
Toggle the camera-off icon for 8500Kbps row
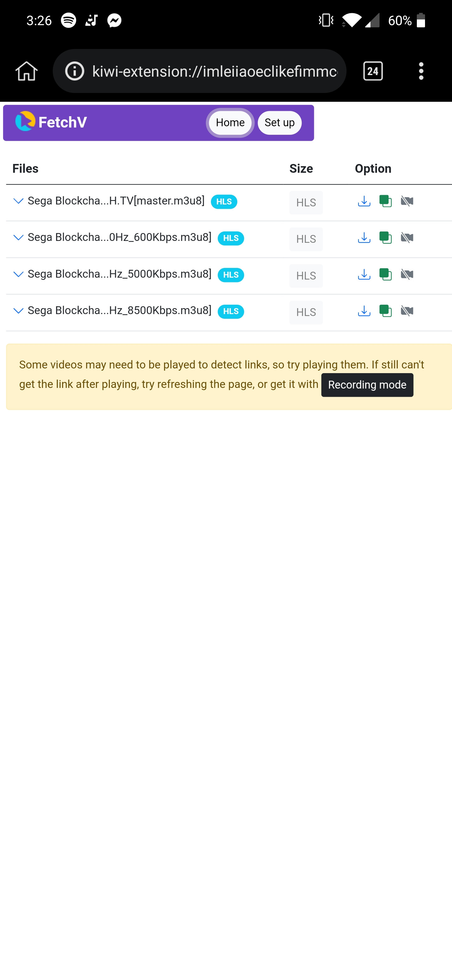[407, 311]
